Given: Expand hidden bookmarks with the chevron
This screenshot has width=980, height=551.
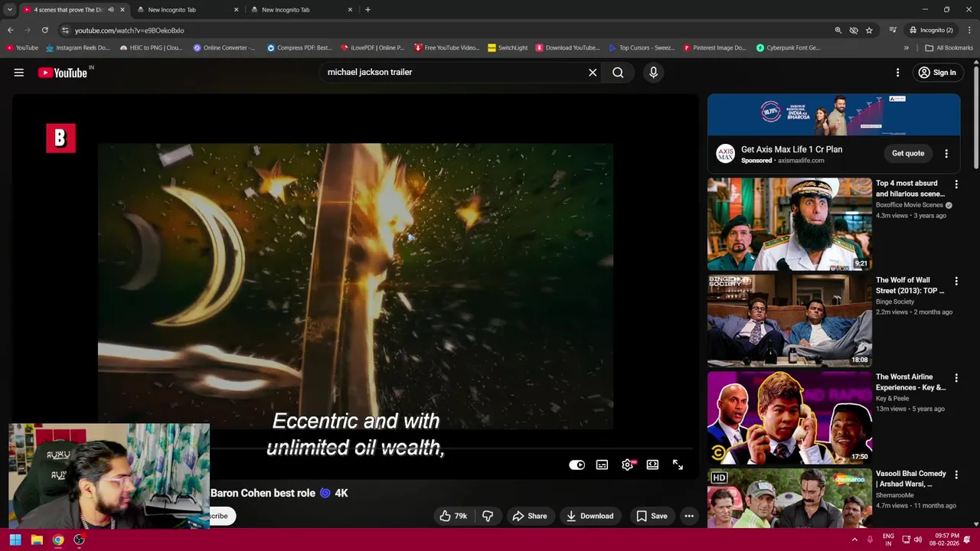Looking at the screenshot, I should point(906,47).
